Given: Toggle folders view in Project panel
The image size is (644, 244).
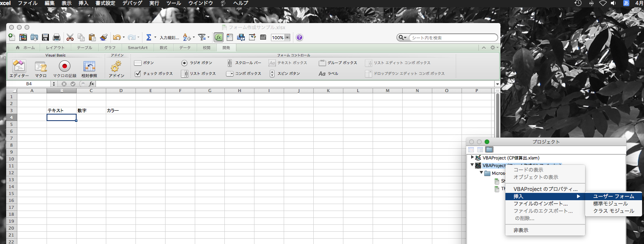Looking at the screenshot, I should click(x=489, y=149).
